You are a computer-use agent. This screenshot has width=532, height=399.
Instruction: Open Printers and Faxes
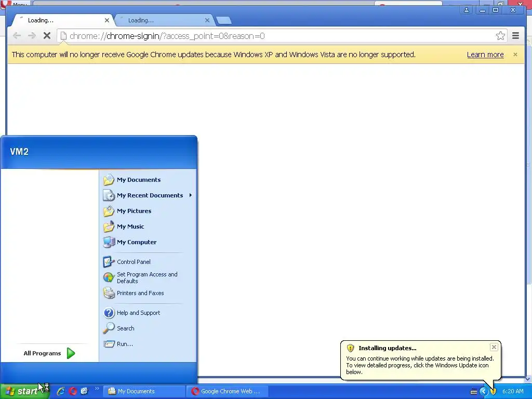point(148,293)
